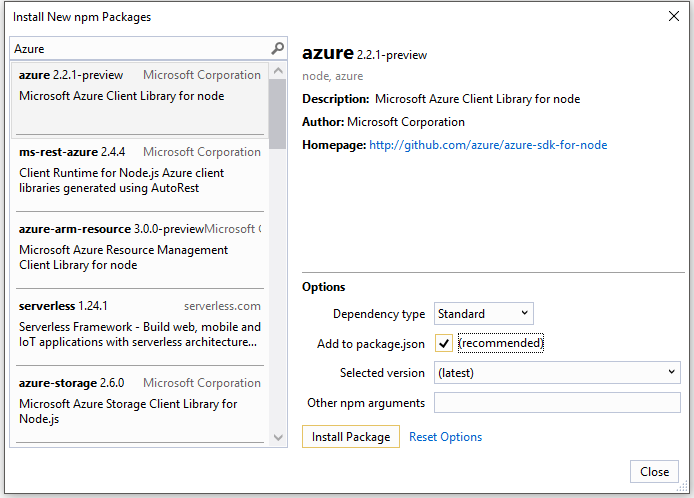Open the azure-sdk-for-node homepage link

pyautogui.click(x=488, y=145)
